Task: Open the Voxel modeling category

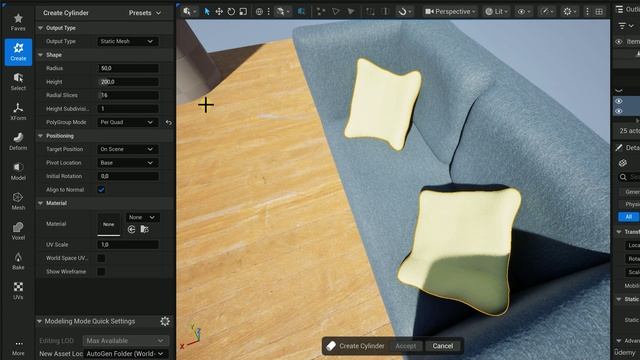Action: click(18, 231)
